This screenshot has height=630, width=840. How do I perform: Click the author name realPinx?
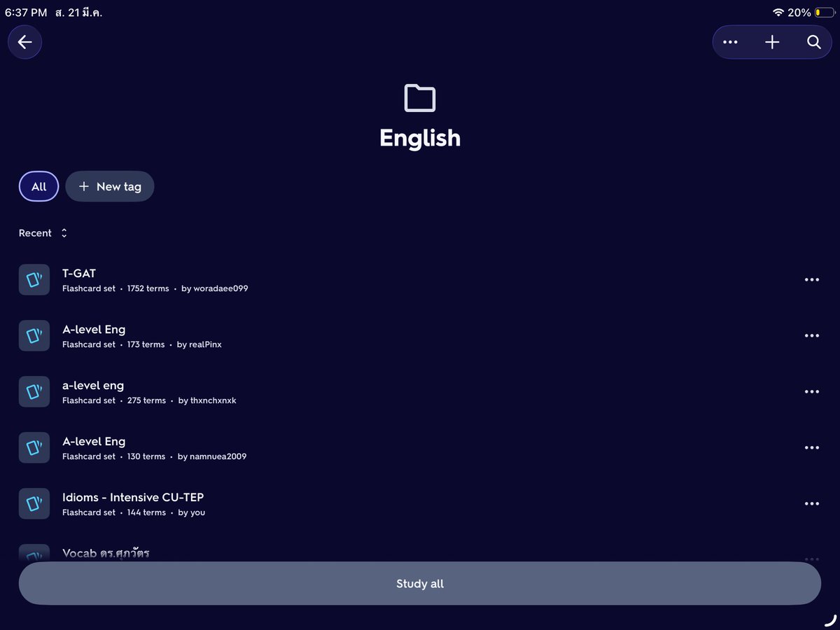tap(205, 344)
